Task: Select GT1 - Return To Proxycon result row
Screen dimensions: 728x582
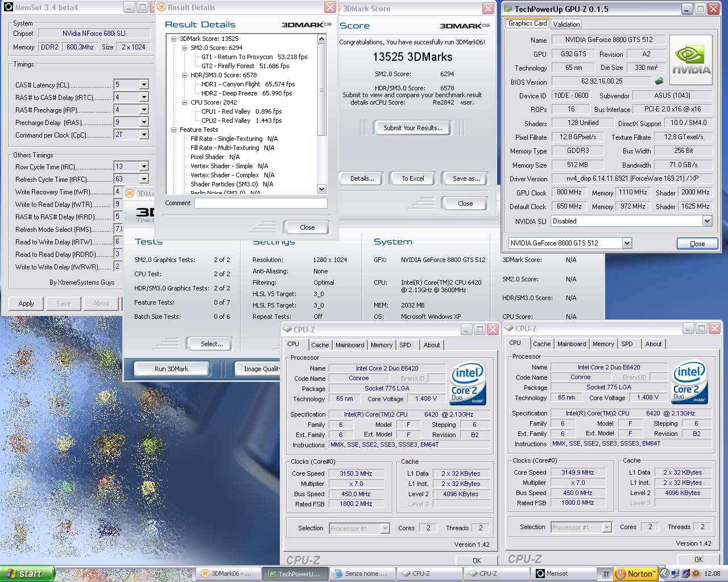Action: pos(254,57)
